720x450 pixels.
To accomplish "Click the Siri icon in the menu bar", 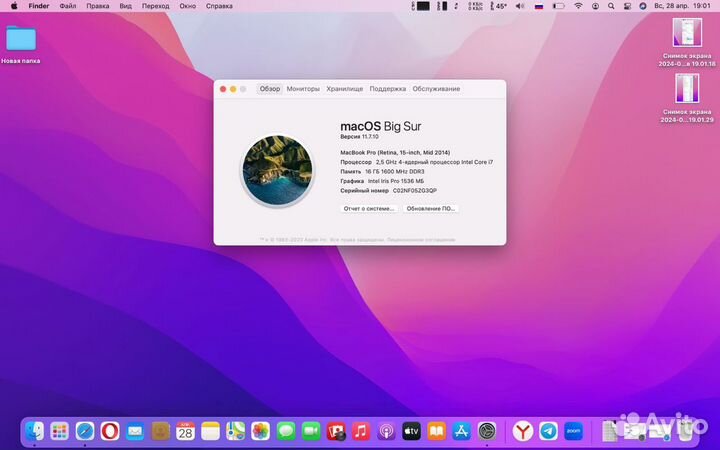I will 643,6.
